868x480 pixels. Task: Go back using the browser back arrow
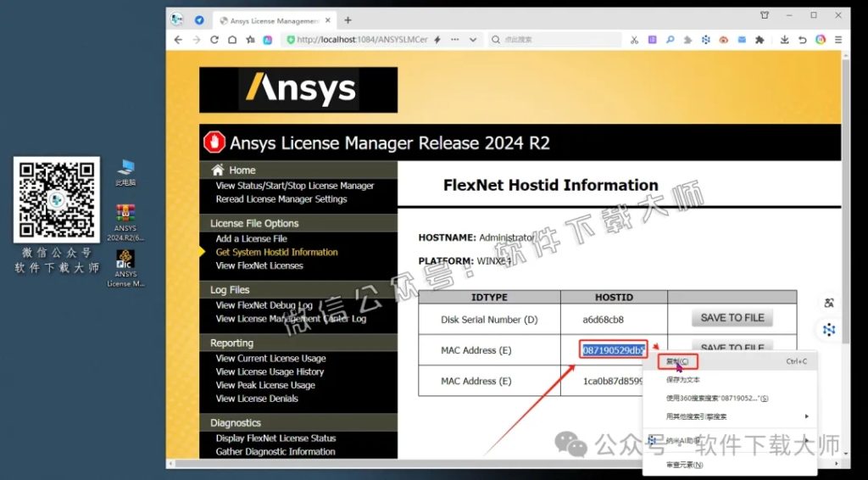(x=178, y=40)
